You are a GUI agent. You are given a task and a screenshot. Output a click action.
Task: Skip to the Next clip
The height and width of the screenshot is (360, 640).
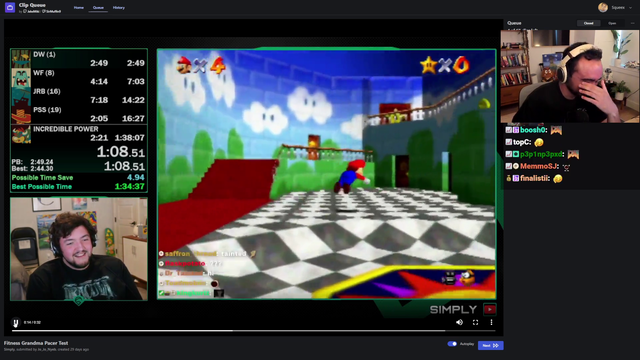tap(491, 345)
